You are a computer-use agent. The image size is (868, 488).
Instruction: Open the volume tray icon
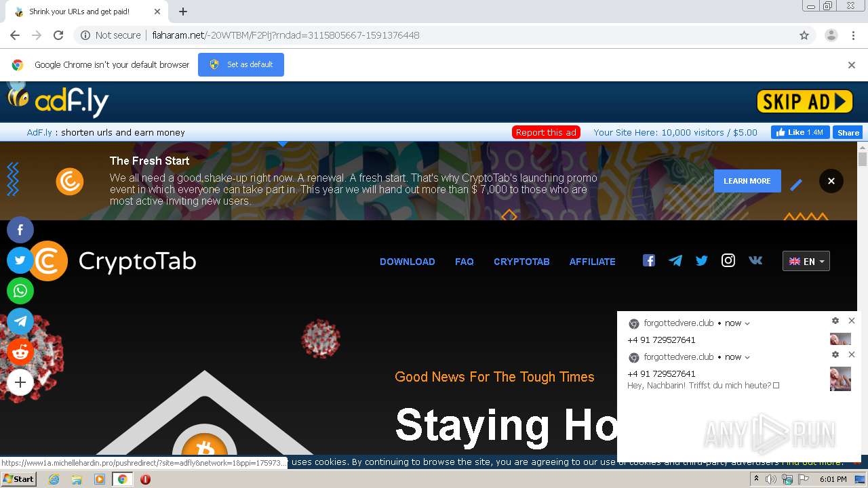(771, 479)
